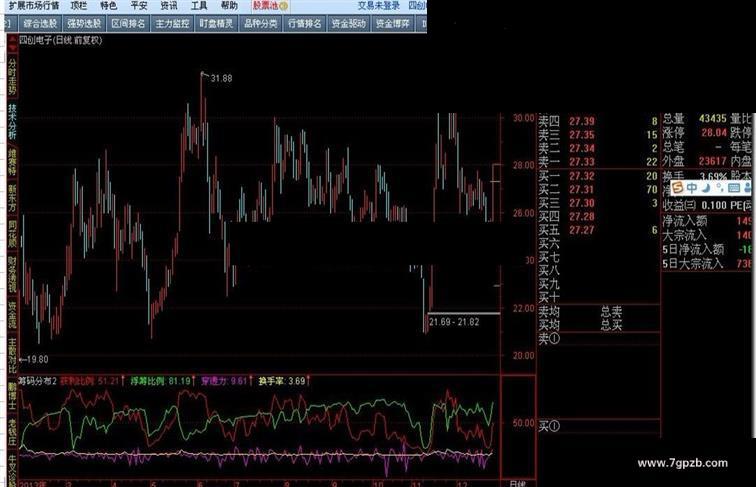
Task: Click the 总量 43435 value
Action: [713, 119]
